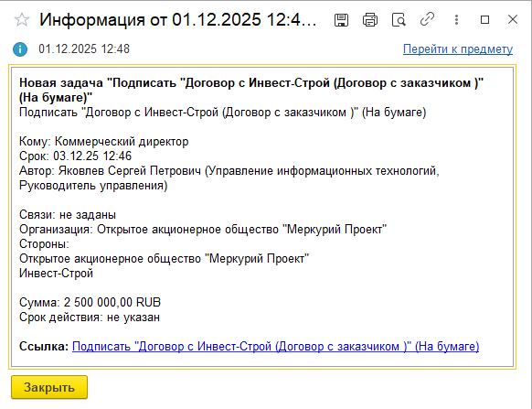The width and height of the screenshot is (532, 409).
Task: Click the bold 'Новая задача' heading text
Action: [x=61, y=82]
